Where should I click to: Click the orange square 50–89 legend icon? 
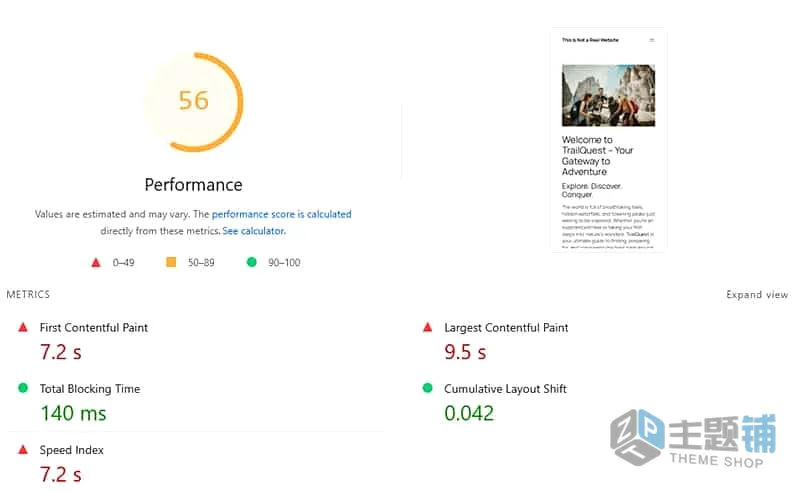(x=171, y=262)
